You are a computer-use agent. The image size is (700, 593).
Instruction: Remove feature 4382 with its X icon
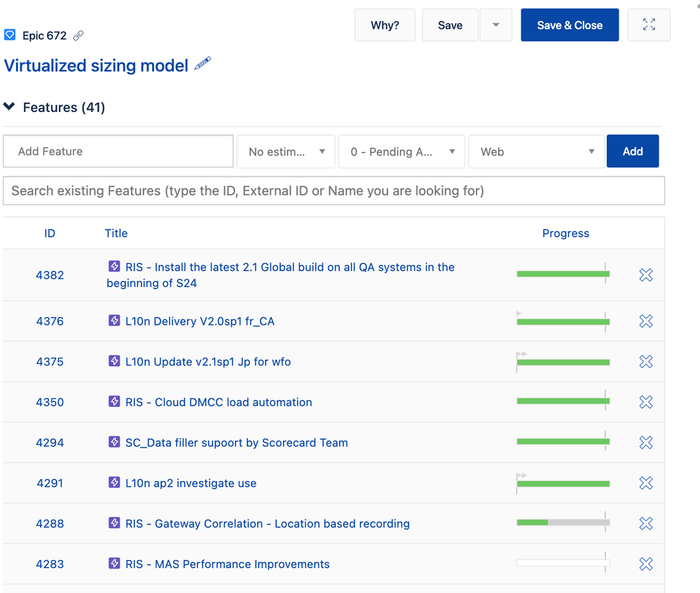coord(646,275)
